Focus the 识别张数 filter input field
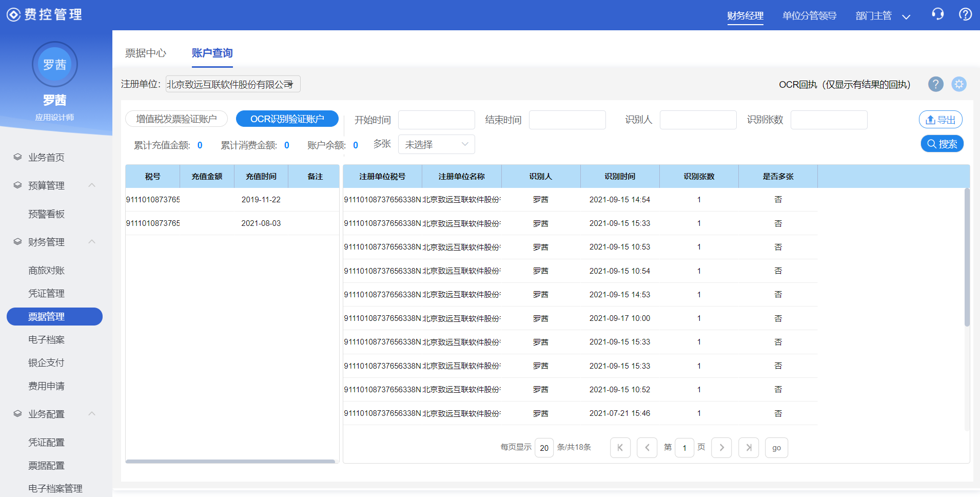Viewport: 980px width, 497px height. pos(829,120)
